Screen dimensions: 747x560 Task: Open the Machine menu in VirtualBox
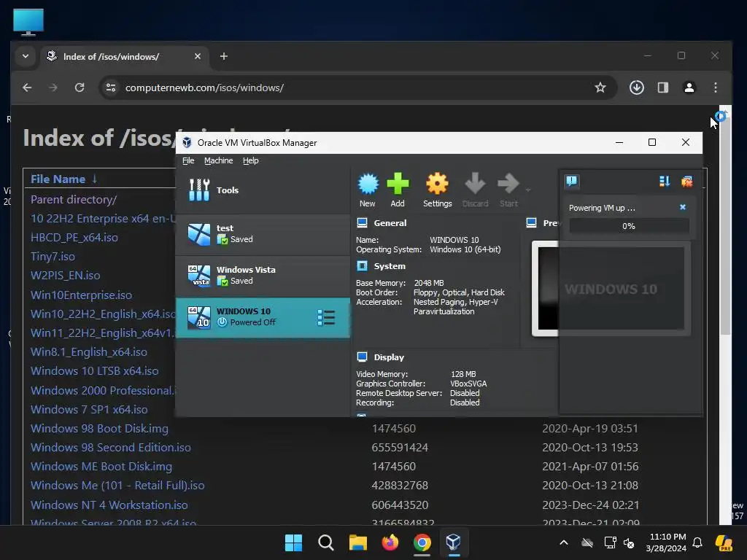click(x=219, y=160)
